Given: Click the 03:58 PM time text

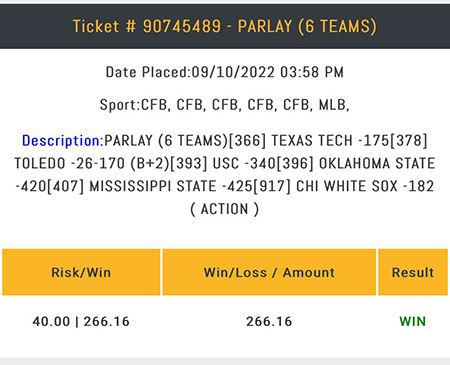Looking at the screenshot, I should [x=312, y=72].
